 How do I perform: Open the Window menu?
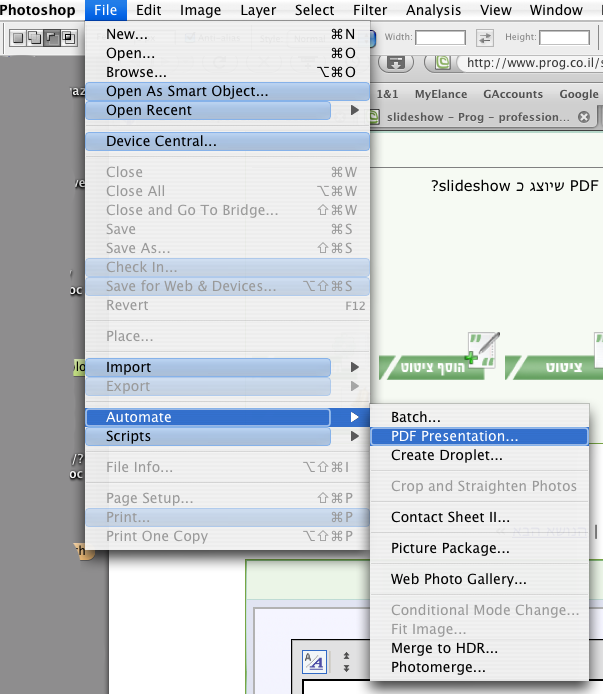[556, 10]
